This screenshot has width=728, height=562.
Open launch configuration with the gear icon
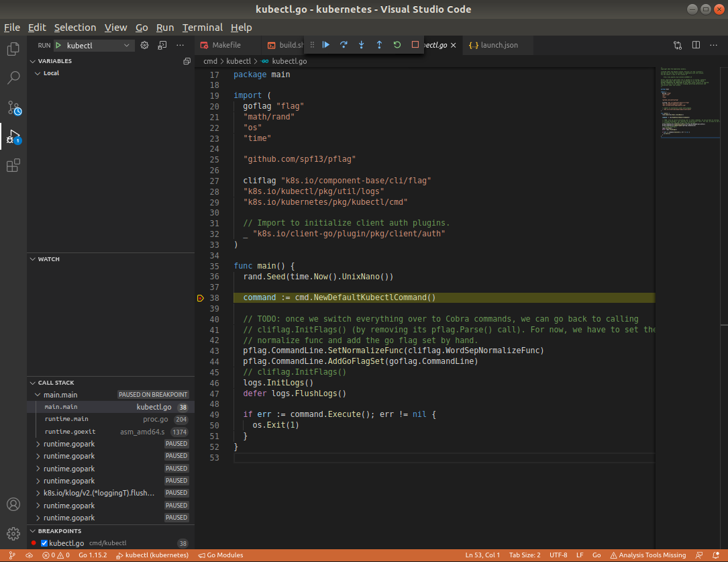144,45
